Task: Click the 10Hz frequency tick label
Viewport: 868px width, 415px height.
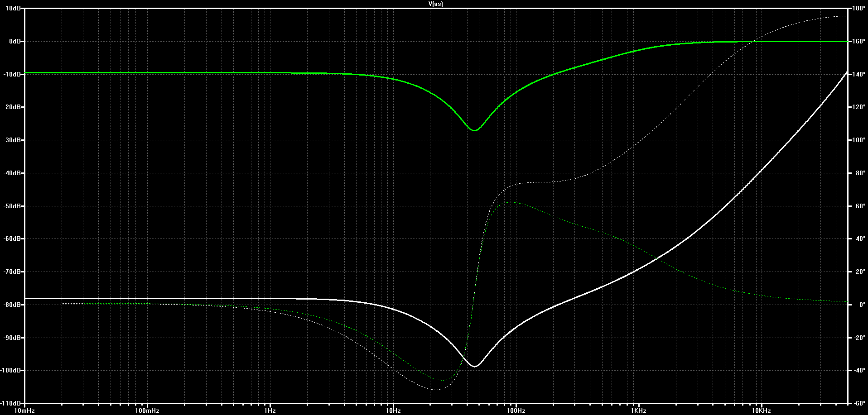Action: tap(393, 411)
